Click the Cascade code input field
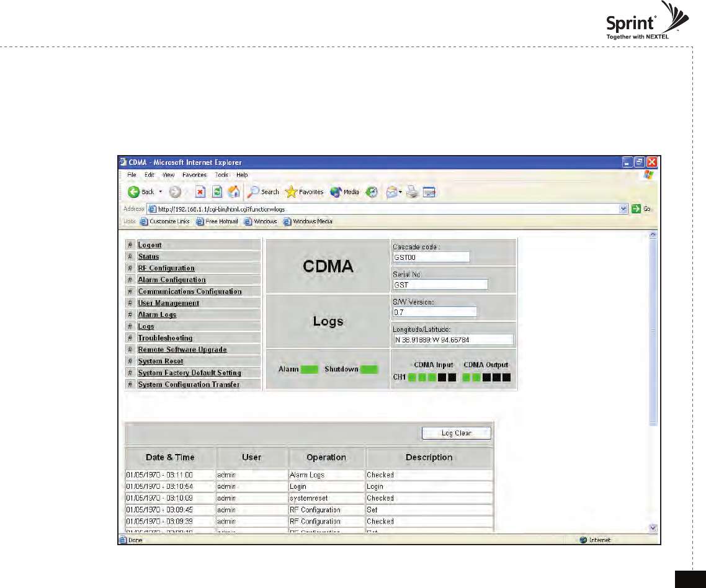Image resolution: width=706 pixels, height=588 pixels. (431, 257)
